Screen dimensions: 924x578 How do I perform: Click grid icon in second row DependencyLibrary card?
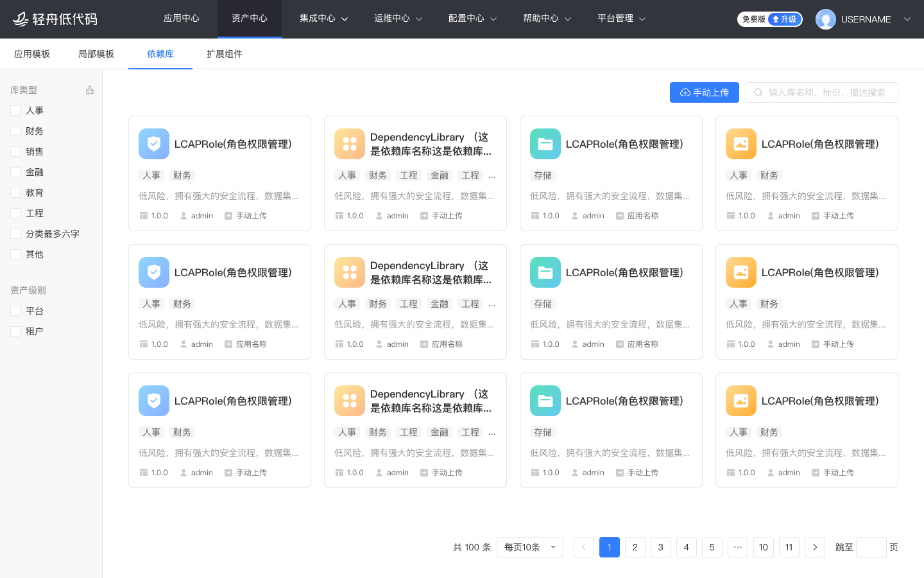(350, 272)
